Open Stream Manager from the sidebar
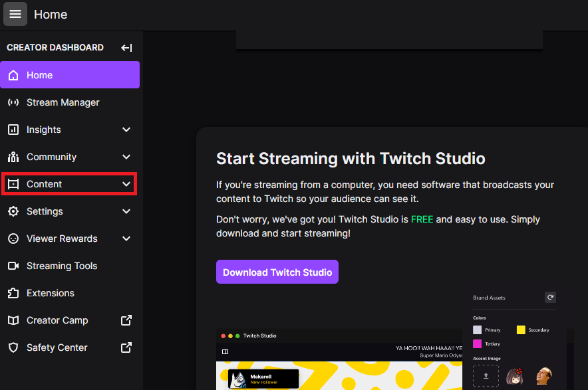The image size is (588, 390). click(x=70, y=102)
